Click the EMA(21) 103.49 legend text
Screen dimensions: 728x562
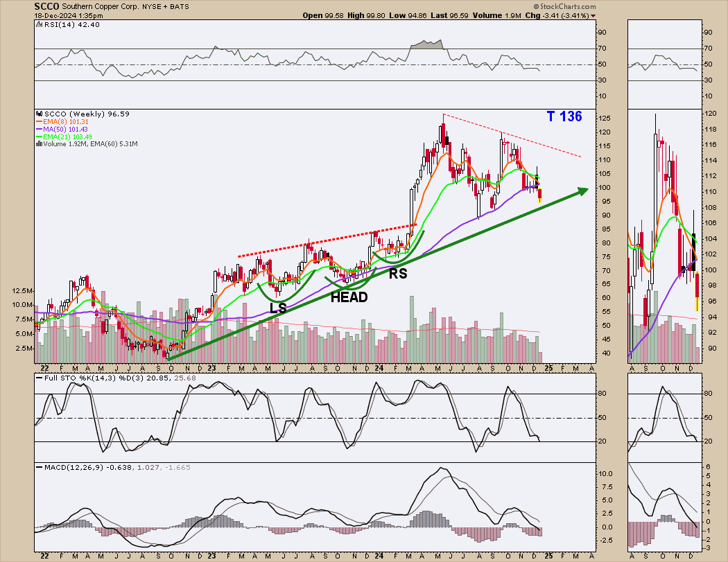(x=68, y=137)
